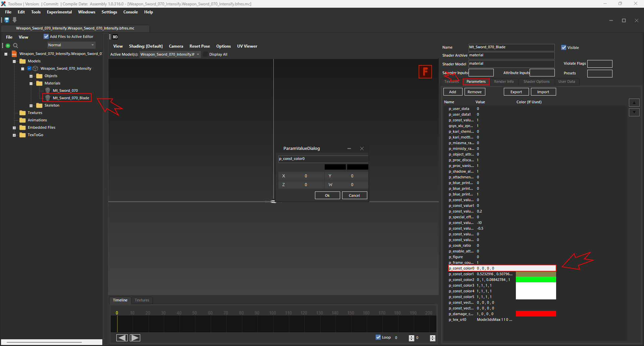Move parameter up with the up arrow button
Screen dimensions: 644x346
coord(634,103)
